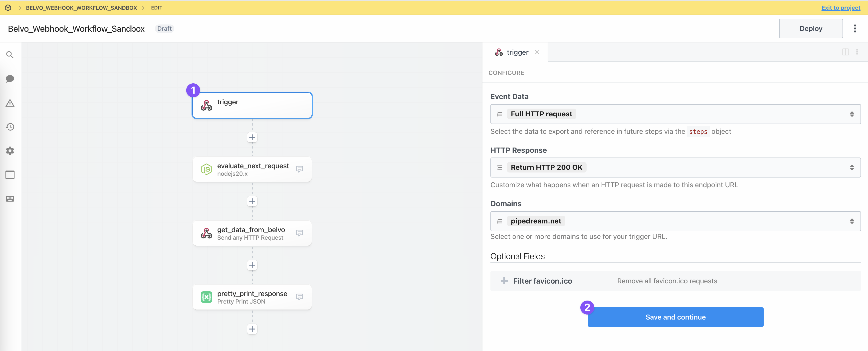Click 'Remove all favicon.ico requests' description

(667, 281)
